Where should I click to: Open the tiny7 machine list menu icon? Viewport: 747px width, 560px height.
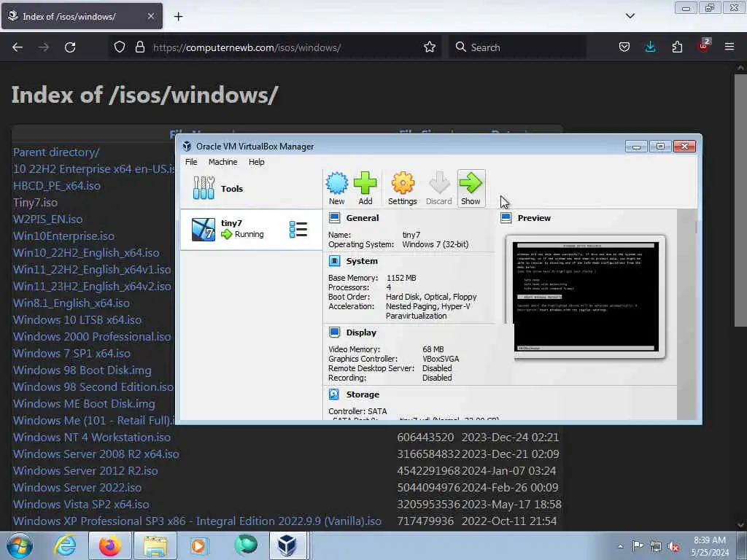pyautogui.click(x=298, y=230)
